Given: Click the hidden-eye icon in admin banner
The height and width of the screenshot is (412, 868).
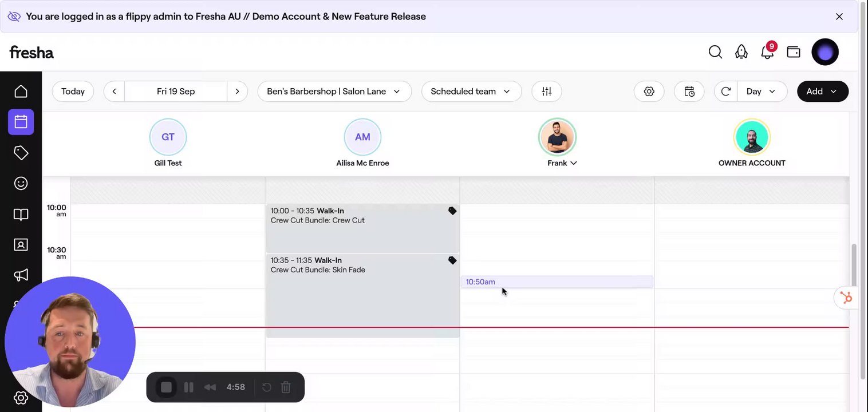Looking at the screenshot, I should 14,17.
